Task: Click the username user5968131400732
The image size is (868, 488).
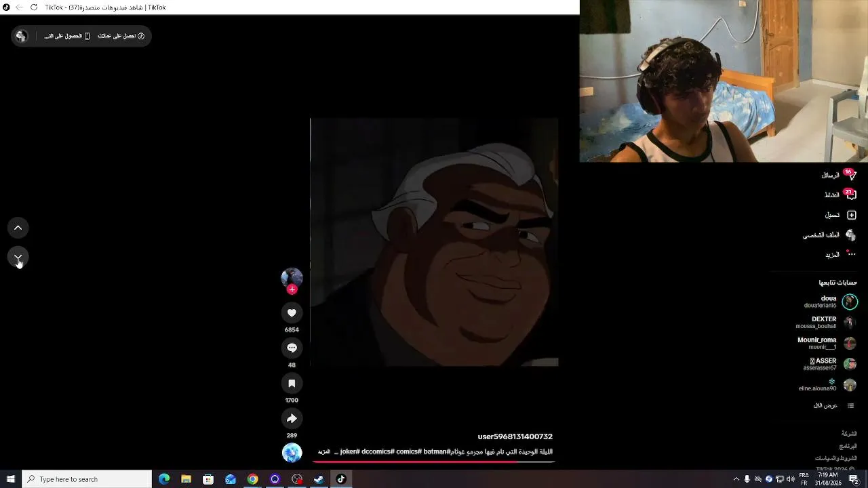Action: (x=515, y=436)
